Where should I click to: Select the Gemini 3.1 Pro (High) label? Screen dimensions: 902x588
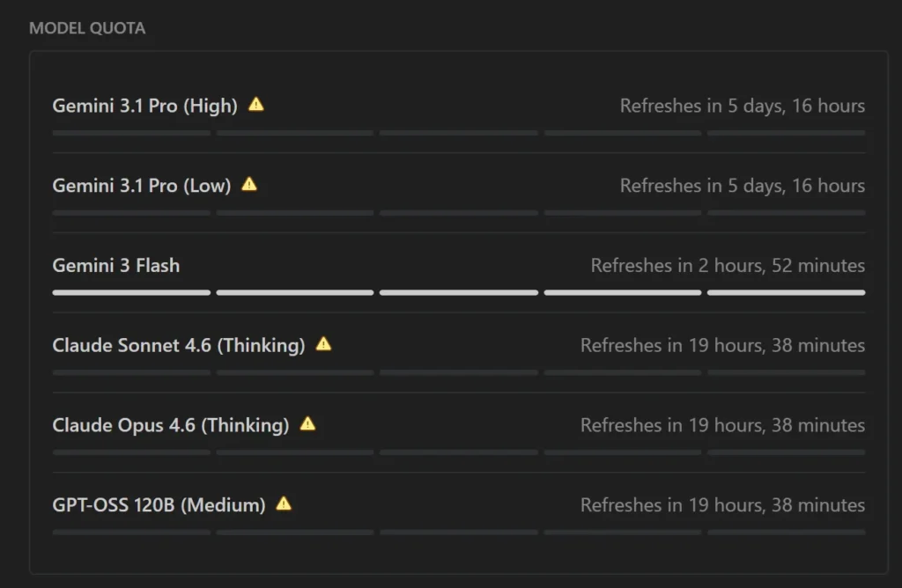145,106
